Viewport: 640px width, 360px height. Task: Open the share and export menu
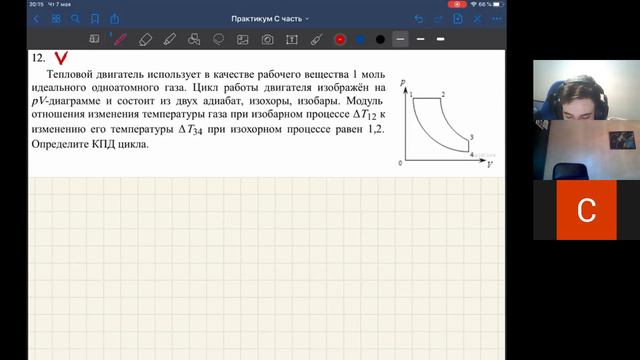(x=115, y=18)
